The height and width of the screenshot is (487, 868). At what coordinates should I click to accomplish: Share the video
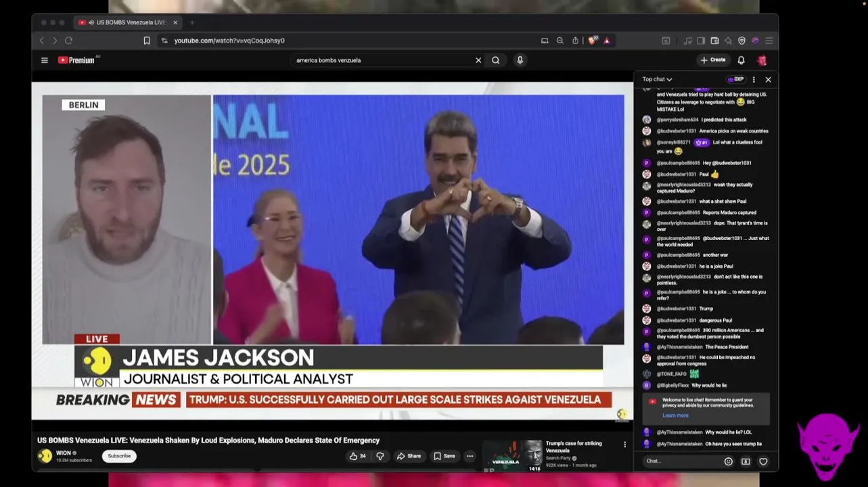point(409,456)
